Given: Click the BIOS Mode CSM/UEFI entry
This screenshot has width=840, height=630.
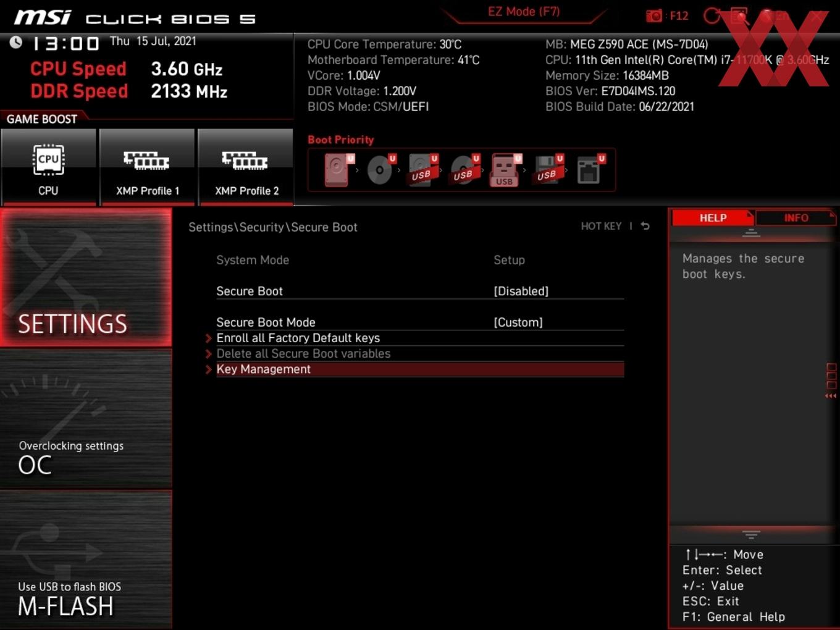Looking at the screenshot, I should (368, 107).
